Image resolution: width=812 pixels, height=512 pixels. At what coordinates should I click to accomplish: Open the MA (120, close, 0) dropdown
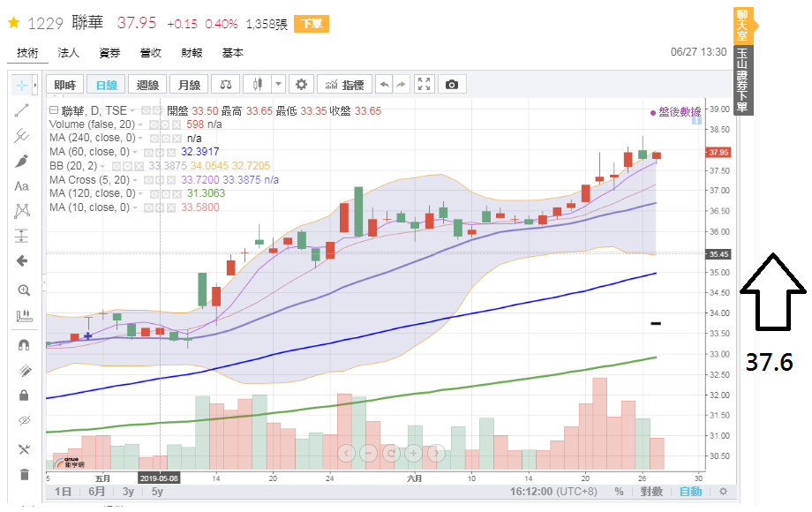(141, 193)
